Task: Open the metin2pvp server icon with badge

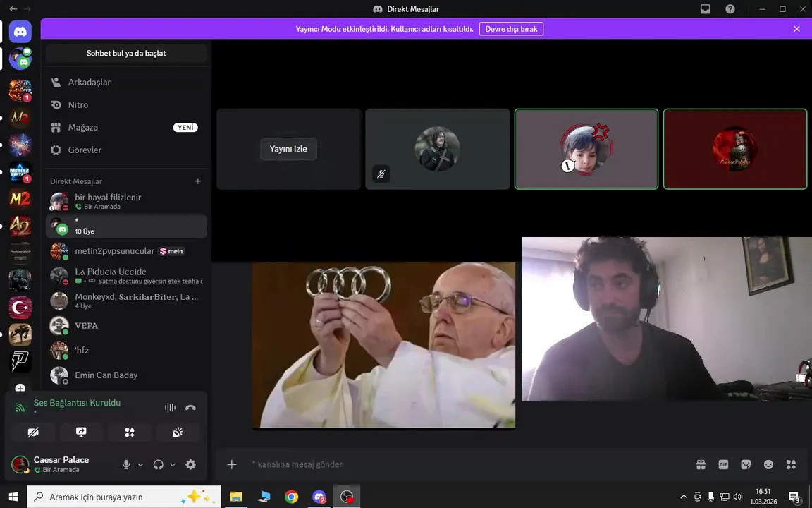Action: pyautogui.click(x=20, y=90)
